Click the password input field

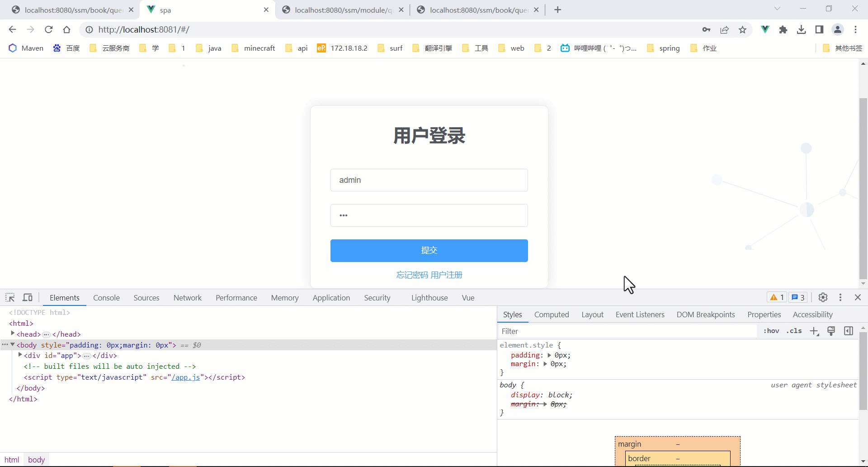pyautogui.click(x=429, y=215)
